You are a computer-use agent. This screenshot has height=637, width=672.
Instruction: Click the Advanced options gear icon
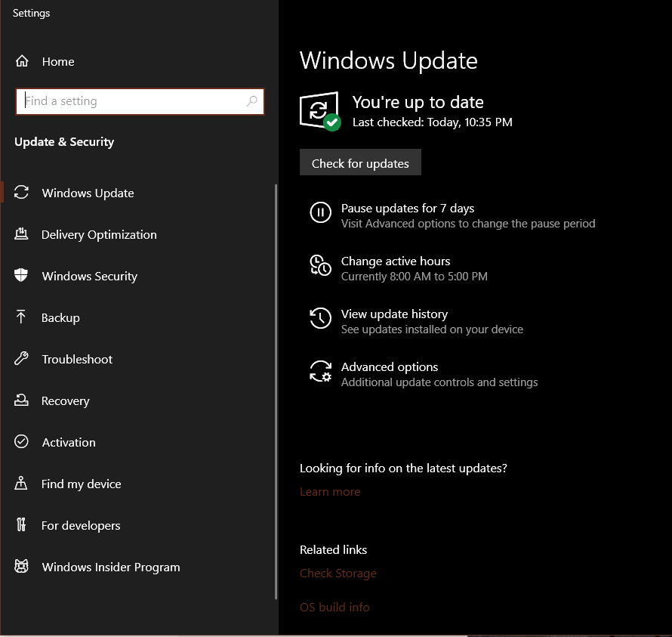pos(320,371)
